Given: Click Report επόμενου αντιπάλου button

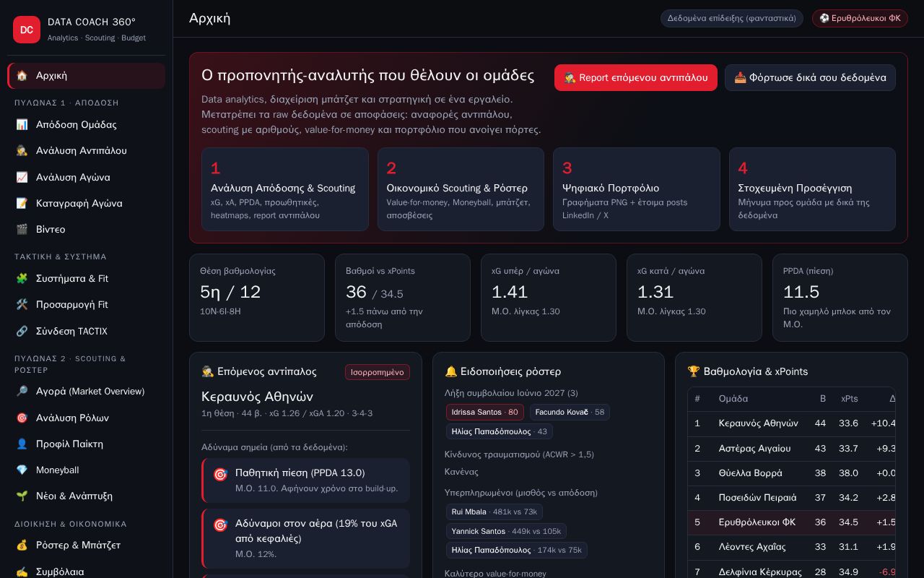Looking at the screenshot, I should [x=636, y=77].
